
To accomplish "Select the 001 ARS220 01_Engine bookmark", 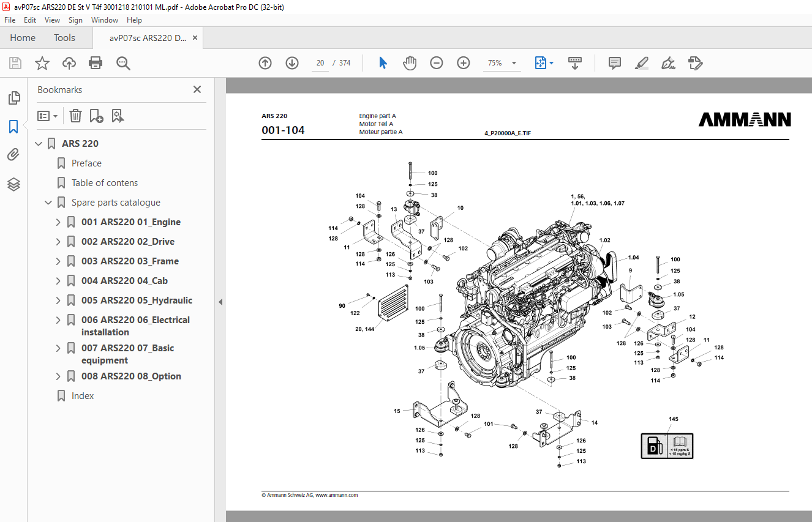I will coord(131,222).
